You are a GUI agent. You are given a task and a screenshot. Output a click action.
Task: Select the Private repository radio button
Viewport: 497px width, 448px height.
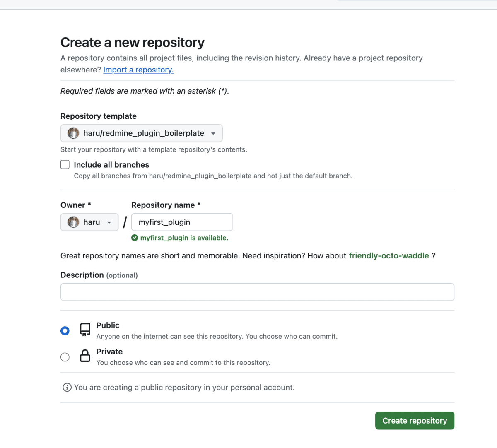point(65,357)
